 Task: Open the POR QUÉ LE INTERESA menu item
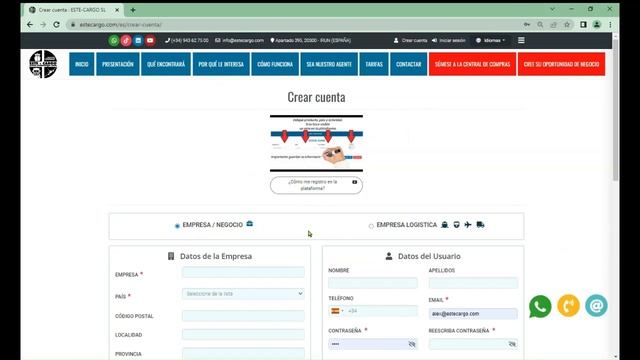221,64
